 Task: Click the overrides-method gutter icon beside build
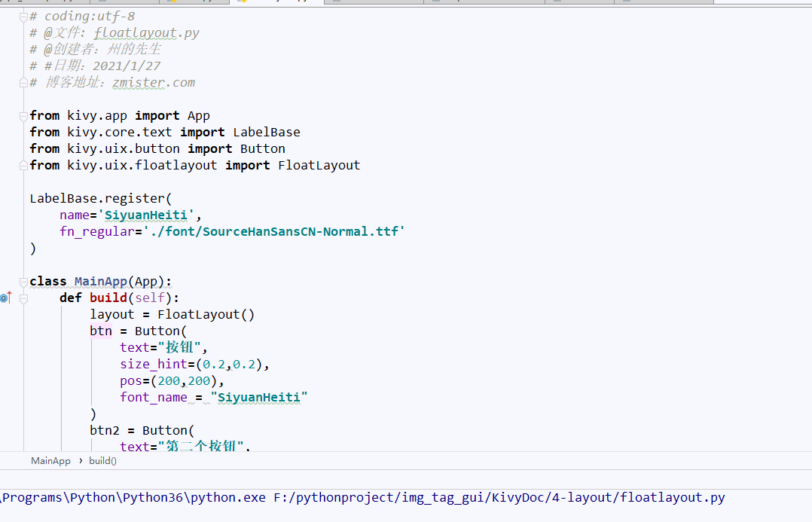(6, 298)
